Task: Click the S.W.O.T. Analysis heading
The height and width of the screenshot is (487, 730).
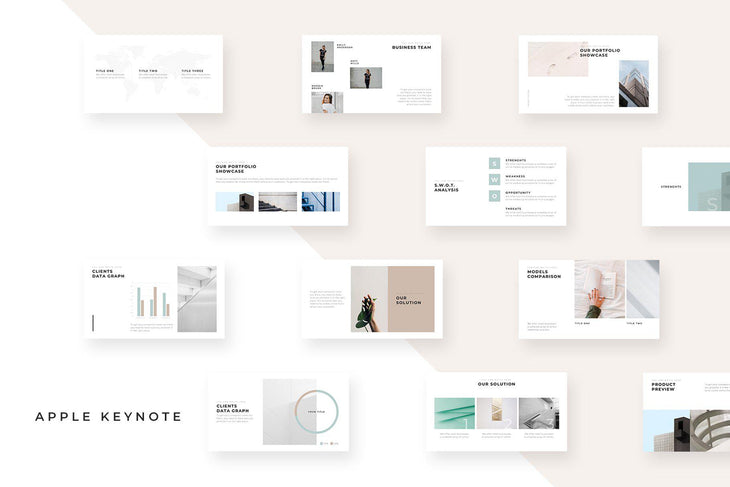Action: pos(446,187)
